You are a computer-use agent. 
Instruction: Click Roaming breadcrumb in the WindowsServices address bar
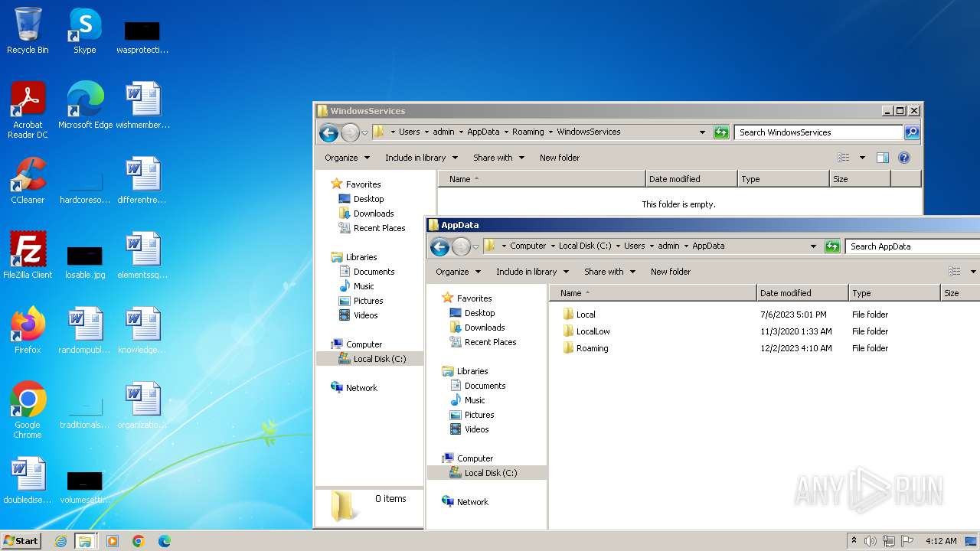click(528, 132)
